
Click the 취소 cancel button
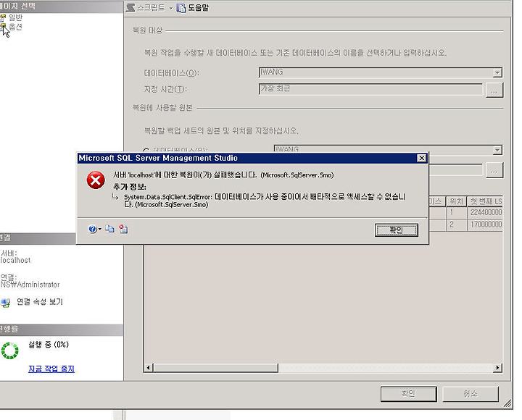pos(471,394)
